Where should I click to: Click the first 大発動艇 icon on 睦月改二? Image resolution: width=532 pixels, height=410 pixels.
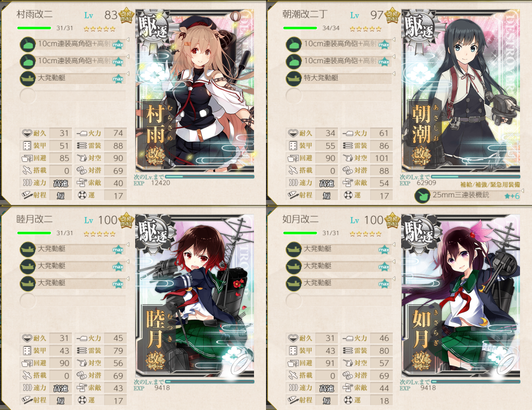tap(28, 250)
